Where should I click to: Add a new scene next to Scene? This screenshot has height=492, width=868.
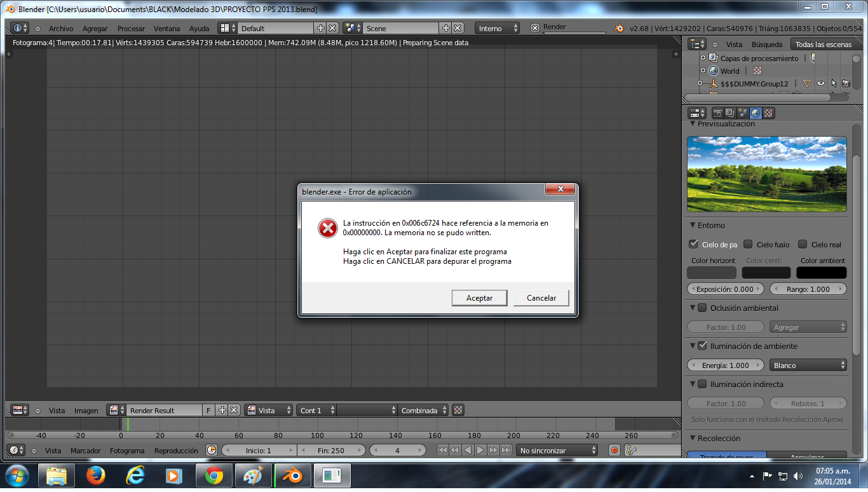click(x=446, y=28)
